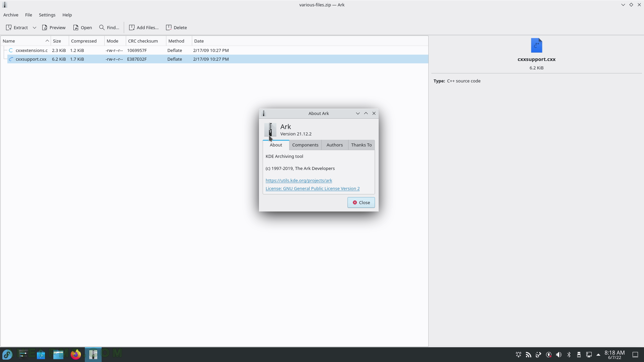Open Dolphin file manager from taskbar
The width and height of the screenshot is (644, 362).
click(x=58, y=354)
